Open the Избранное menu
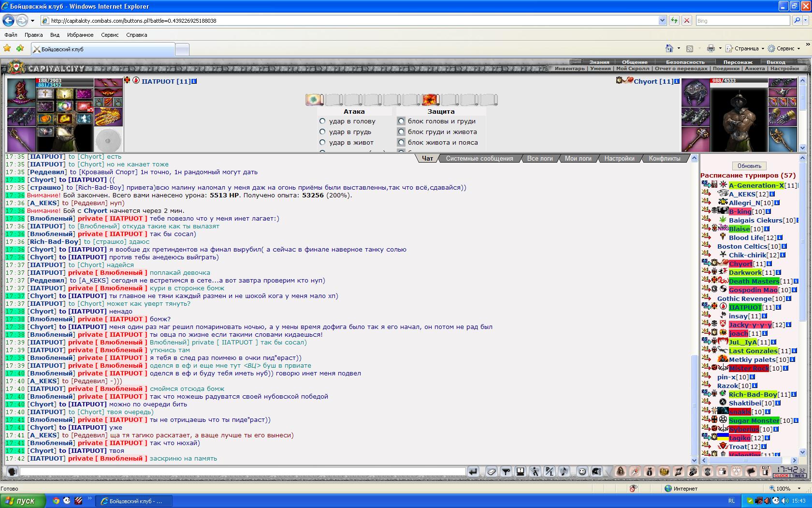Screen dimensions: 812x508 pos(80,35)
